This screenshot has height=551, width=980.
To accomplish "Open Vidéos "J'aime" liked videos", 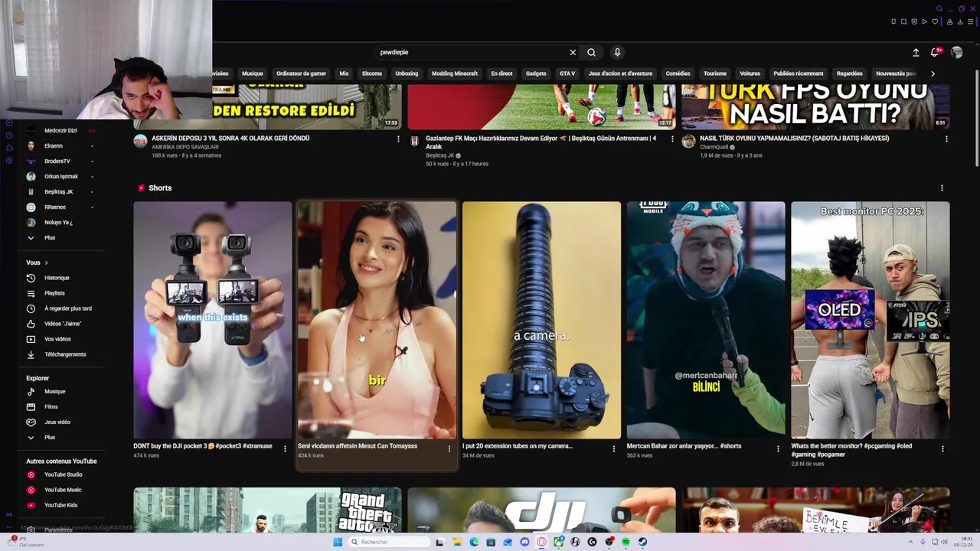I will (63, 324).
